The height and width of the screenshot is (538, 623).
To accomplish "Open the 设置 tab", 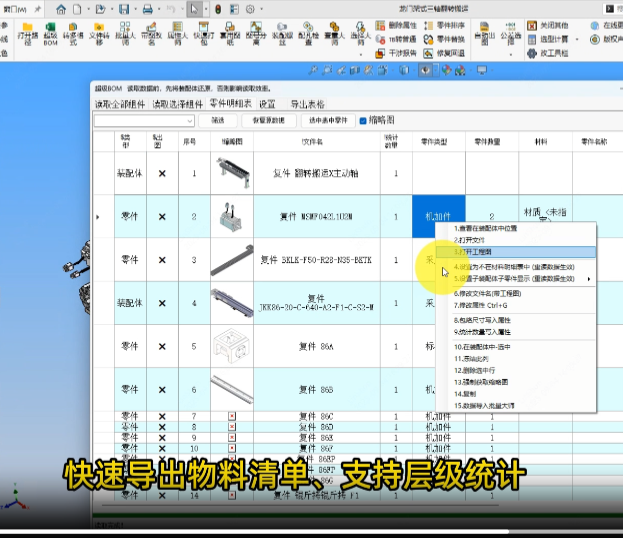I will [267, 105].
